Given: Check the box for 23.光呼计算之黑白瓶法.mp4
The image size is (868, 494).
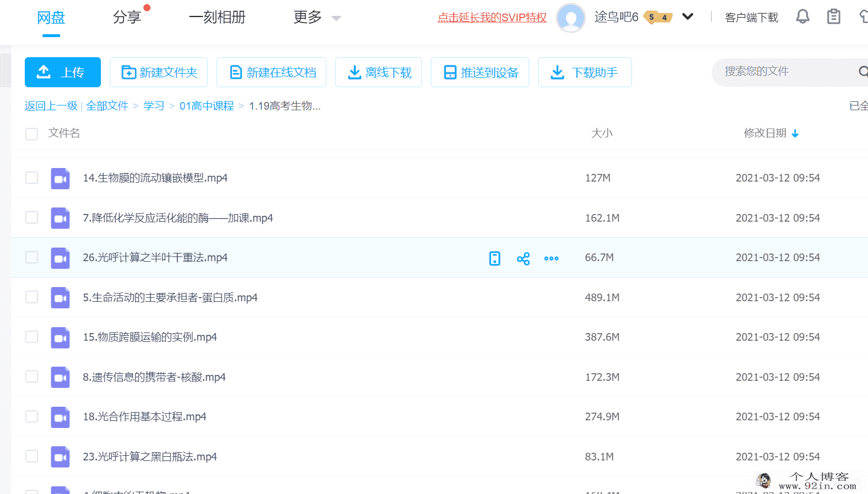Looking at the screenshot, I should tap(32, 456).
